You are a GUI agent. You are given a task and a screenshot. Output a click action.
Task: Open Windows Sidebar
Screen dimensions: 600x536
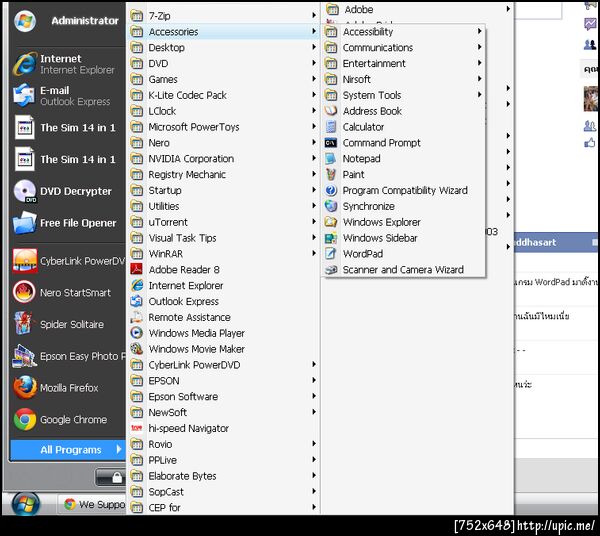404,238
